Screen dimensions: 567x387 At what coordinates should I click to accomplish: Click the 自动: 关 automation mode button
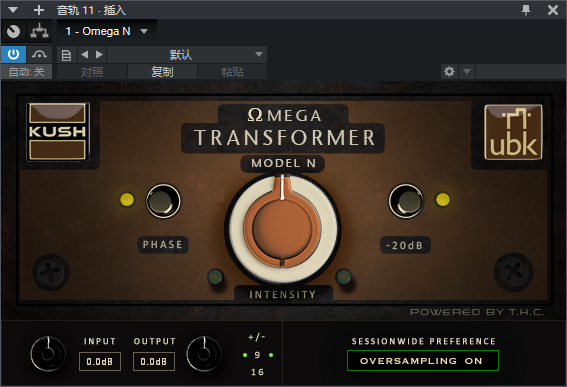26,72
